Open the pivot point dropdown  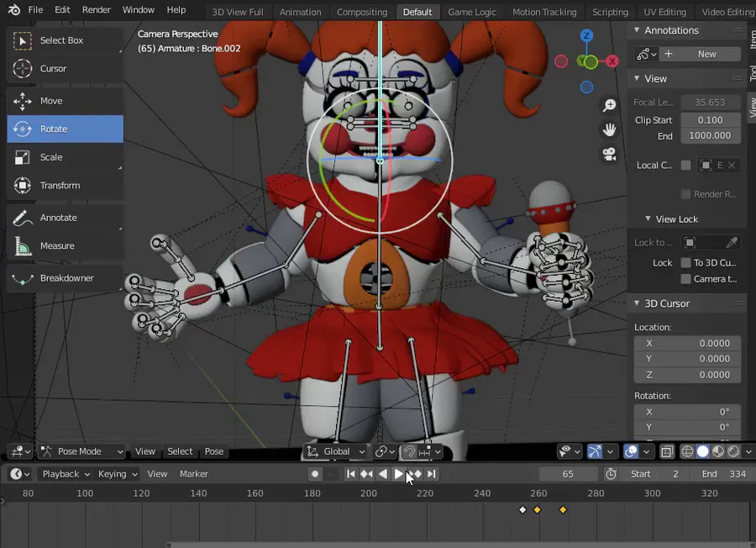coord(385,451)
